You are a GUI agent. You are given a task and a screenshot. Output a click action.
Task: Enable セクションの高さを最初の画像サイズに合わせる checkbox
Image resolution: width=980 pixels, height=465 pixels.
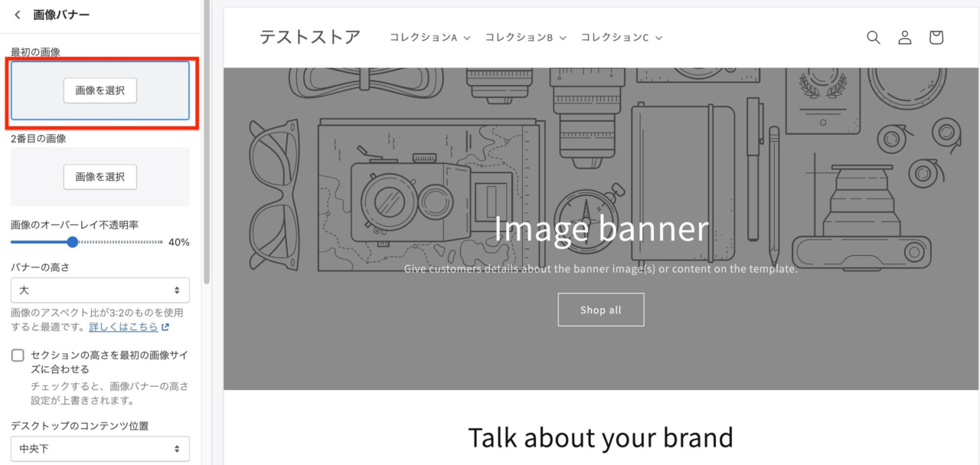pos(18,355)
